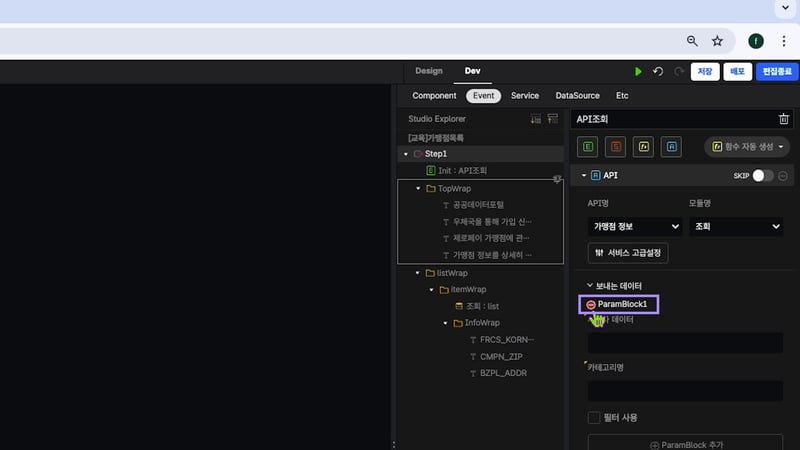Open the browser profile avatar

[x=756, y=41]
